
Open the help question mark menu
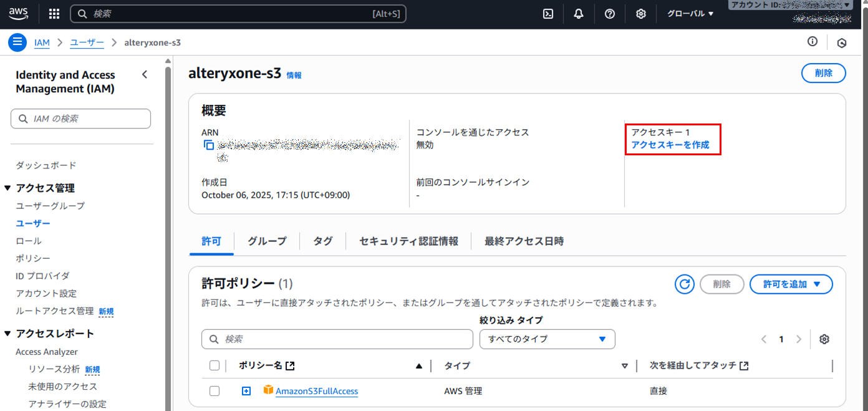(x=610, y=14)
